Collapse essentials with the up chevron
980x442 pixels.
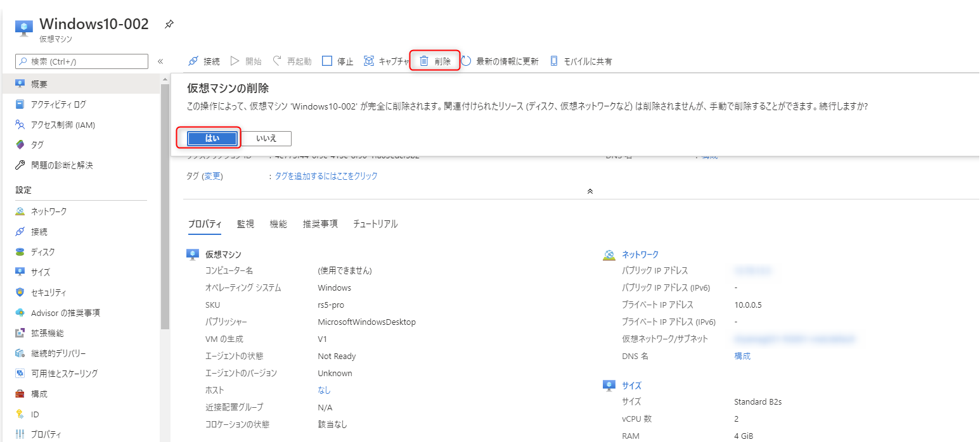click(x=590, y=191)
